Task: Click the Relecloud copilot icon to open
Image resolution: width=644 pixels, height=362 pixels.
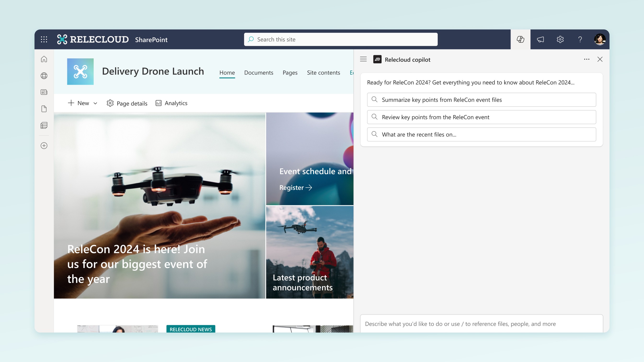Action: [x=521, y=39]
